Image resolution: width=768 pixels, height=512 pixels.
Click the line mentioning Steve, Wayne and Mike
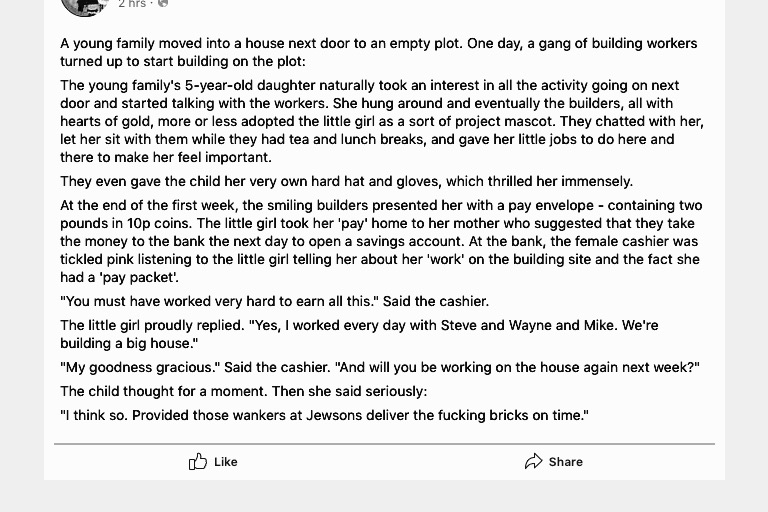click(x=359, y=334)
